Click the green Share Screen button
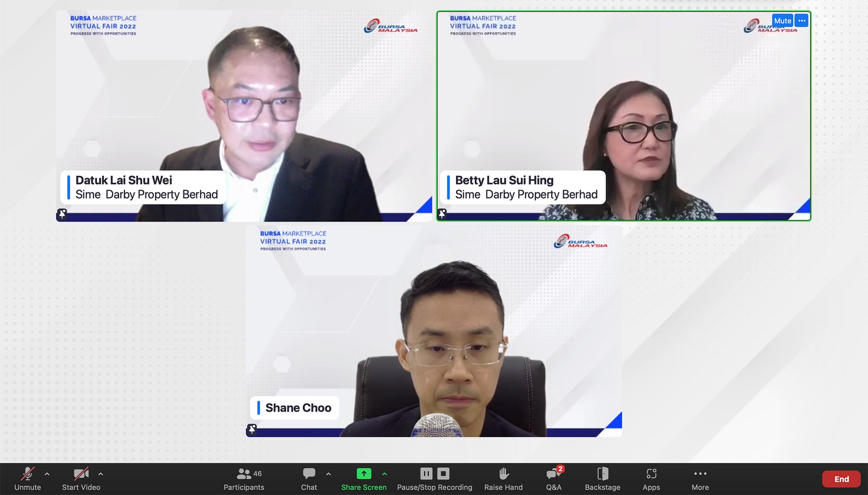 (364, 479)
